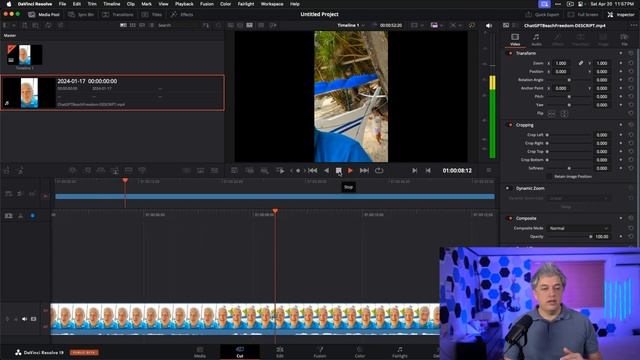Reset the Cropping section
Image resolution: width=640 pixels, height=360 pixels.
coord(631,125)
